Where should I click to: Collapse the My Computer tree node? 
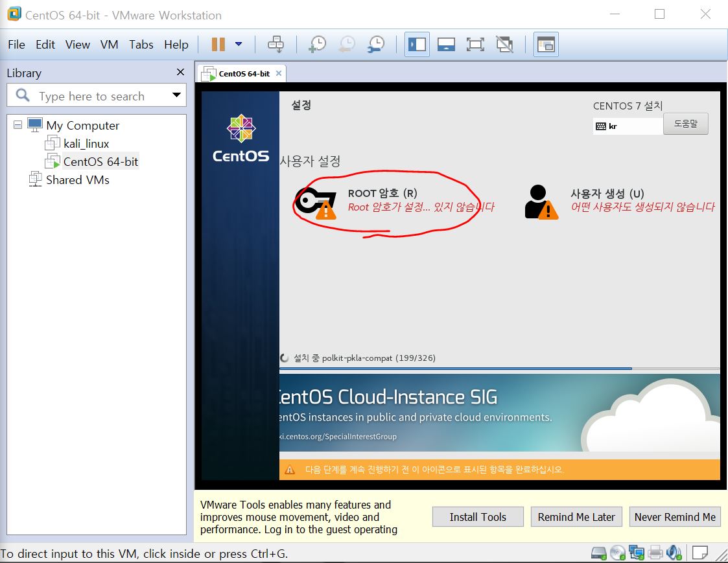18,125
